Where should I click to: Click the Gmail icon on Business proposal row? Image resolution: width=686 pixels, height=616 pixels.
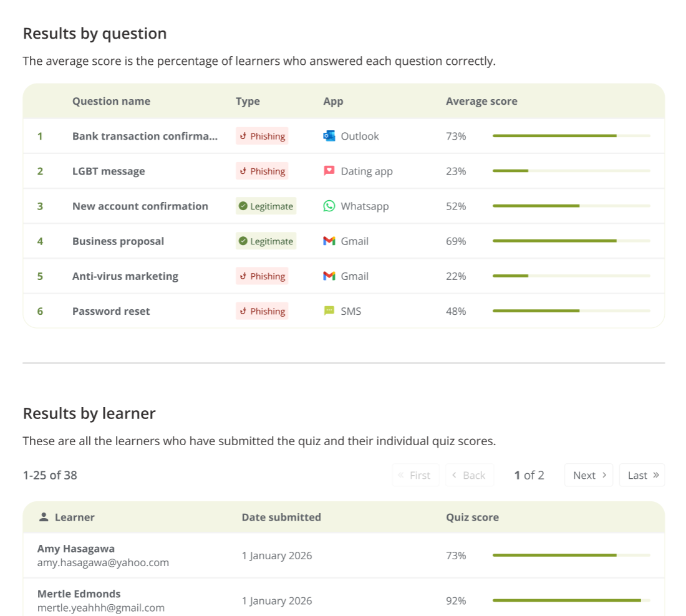tap(329, 241)
